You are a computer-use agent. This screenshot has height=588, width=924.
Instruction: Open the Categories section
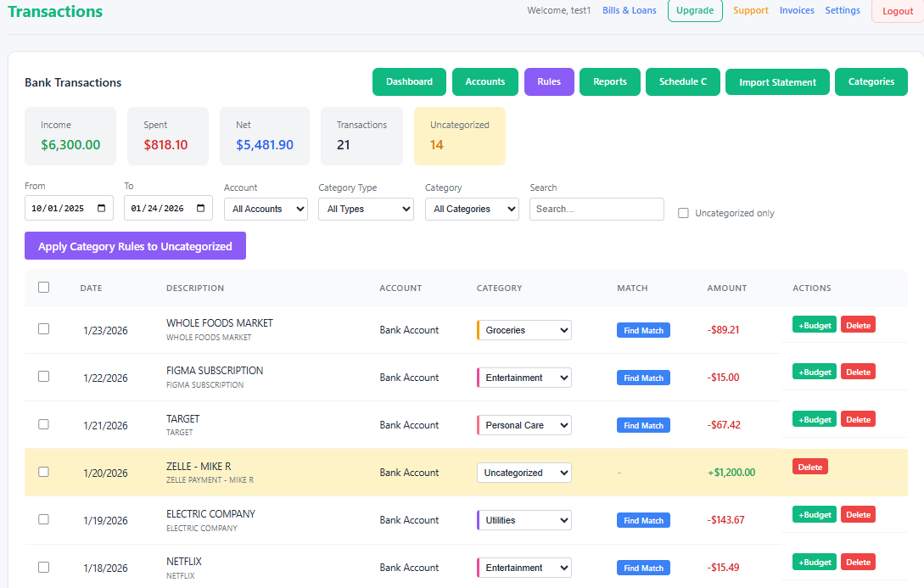point(871,82)
